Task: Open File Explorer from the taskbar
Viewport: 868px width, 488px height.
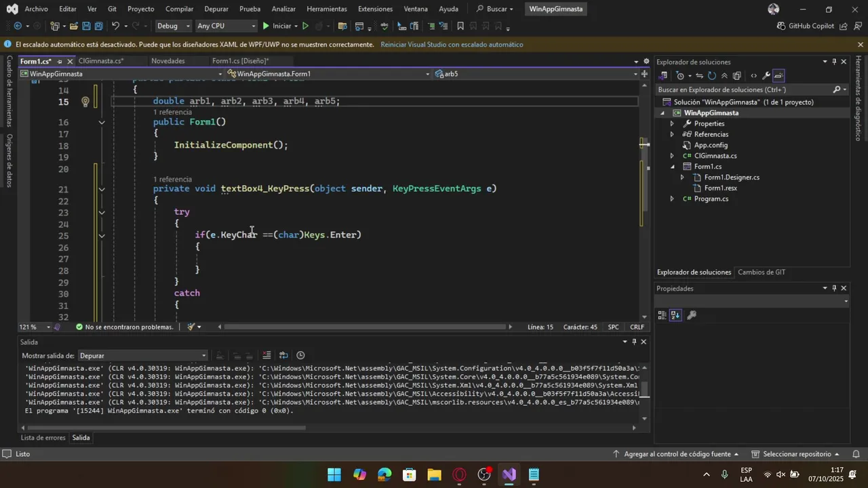Action: point(434,474)
